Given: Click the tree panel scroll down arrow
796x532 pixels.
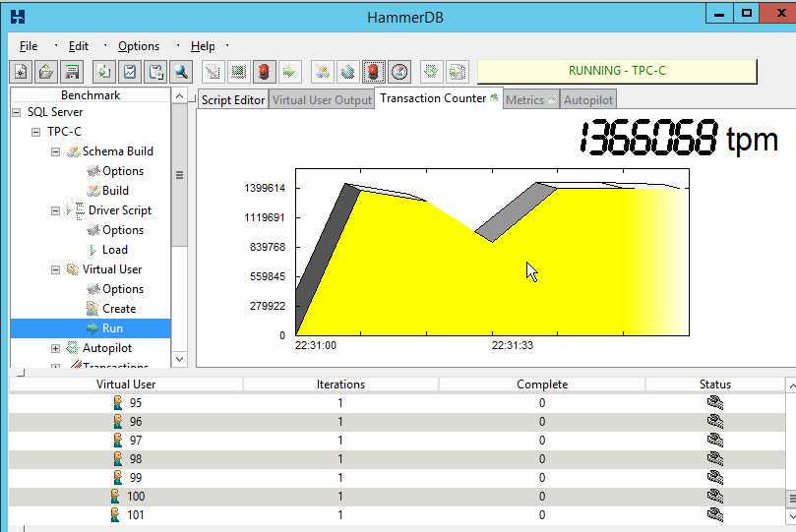Looking at the screenshot, I should click(179, 359).
